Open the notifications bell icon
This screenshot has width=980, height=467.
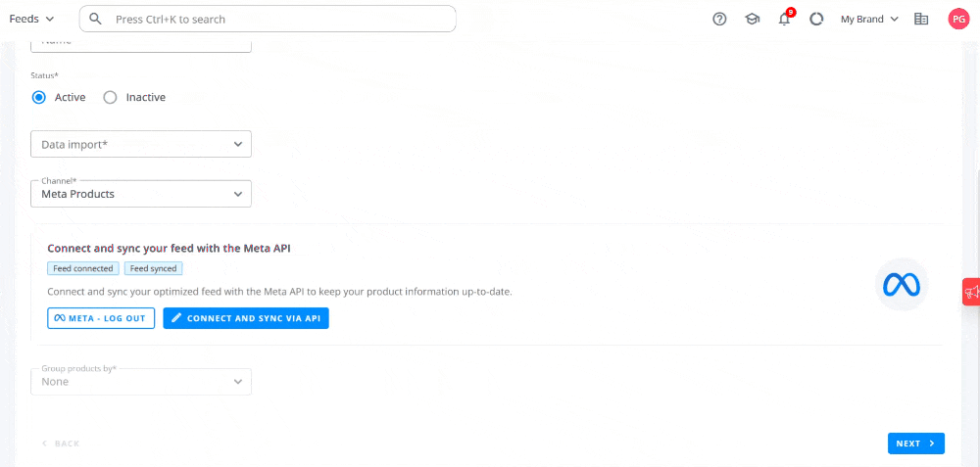pos(784,20)
